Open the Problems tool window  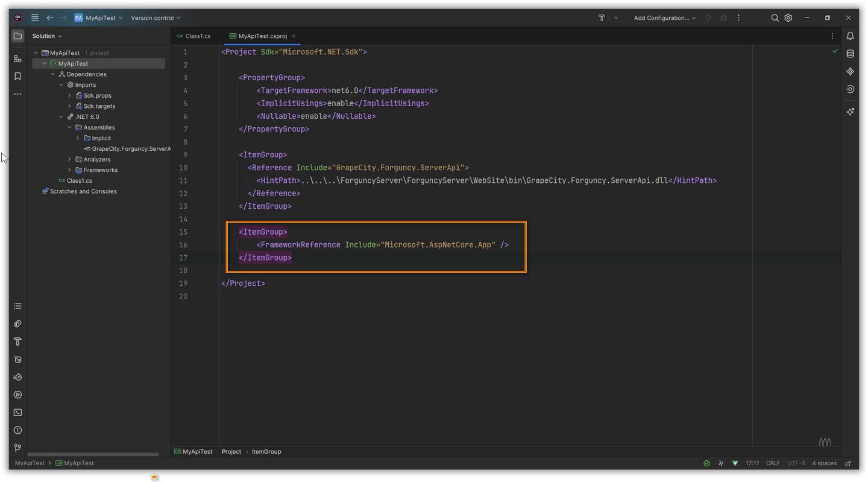pyautogui.click(x=17, y=430)
